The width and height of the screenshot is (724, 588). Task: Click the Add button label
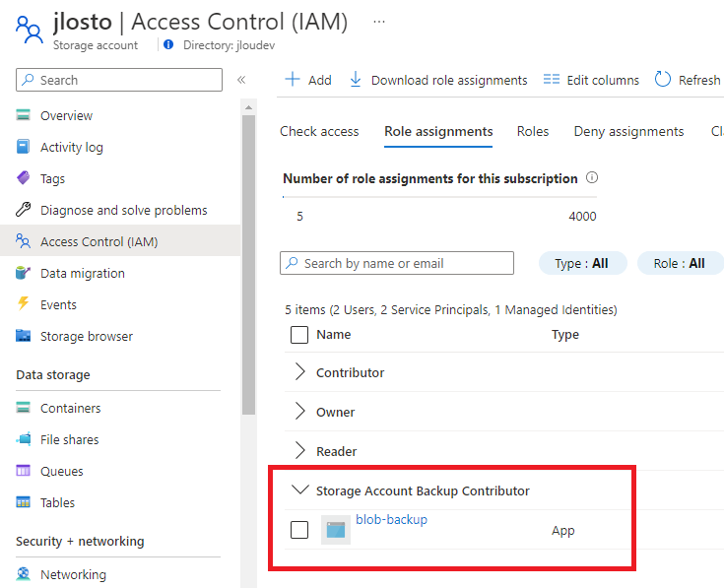pos(319,80)
